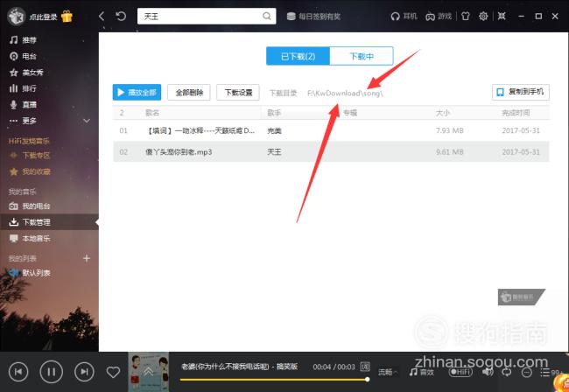Screen dimensions: 569x392
Task: Click the 全部删除 delete all button
Action: pos(189,93)
